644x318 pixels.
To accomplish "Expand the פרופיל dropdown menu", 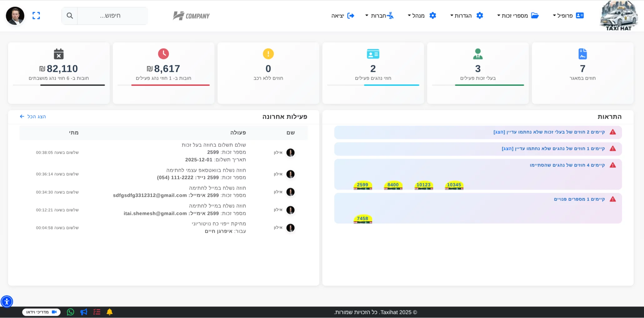I will click(x=568, y=16).
